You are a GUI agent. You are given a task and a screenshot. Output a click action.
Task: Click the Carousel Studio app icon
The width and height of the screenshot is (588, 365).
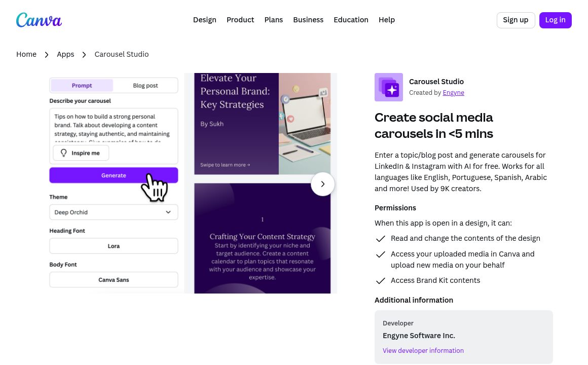coord(388,87)
